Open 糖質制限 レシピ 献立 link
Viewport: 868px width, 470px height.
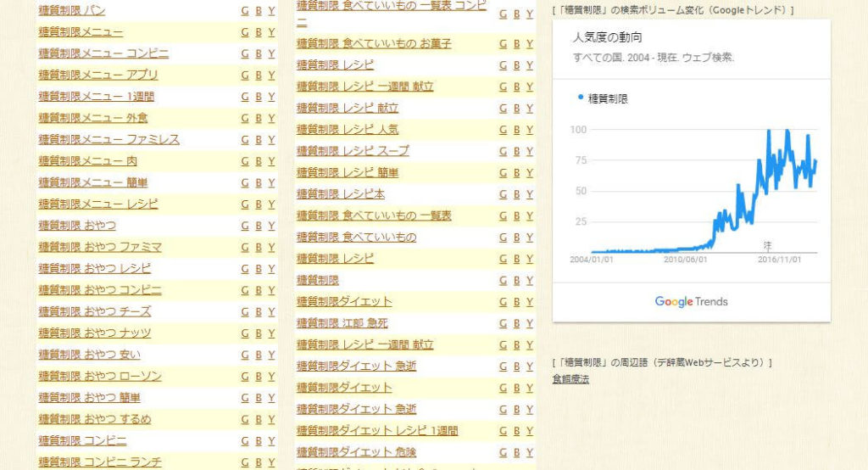[348, 109]
